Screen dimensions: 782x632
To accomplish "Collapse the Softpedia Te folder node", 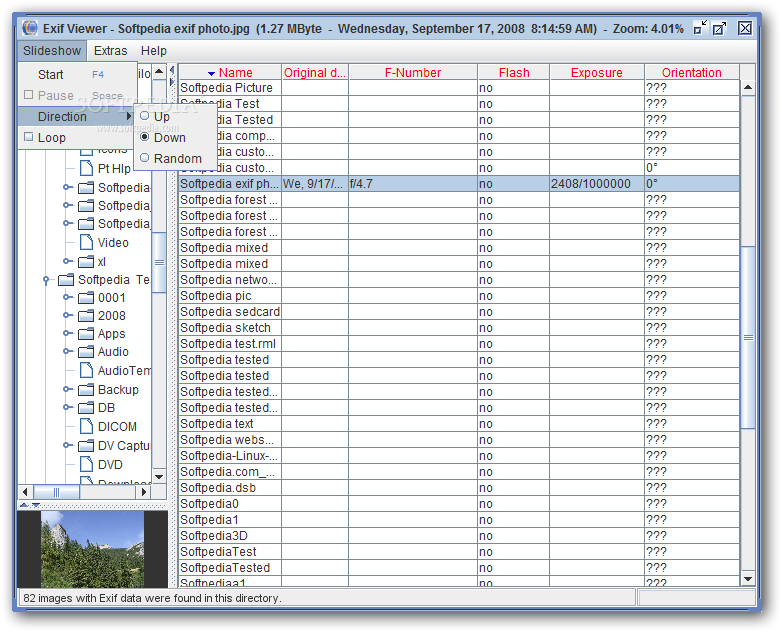I will [x=46, y=280].
